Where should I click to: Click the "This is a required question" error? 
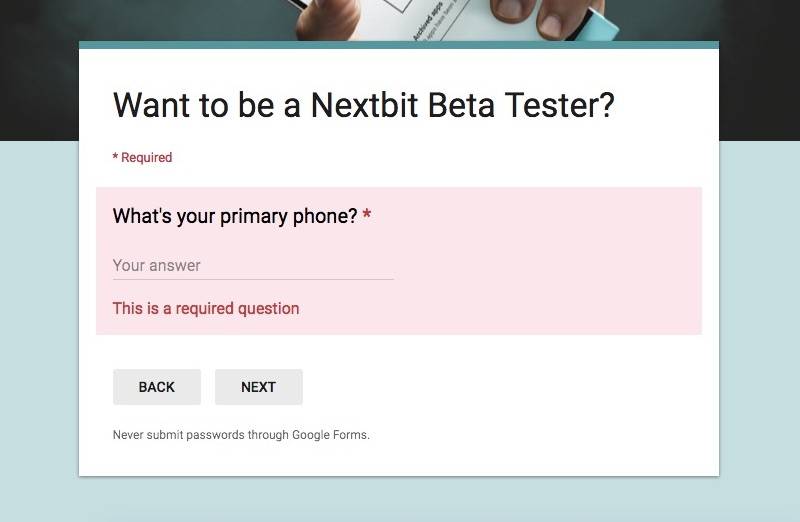206,308
